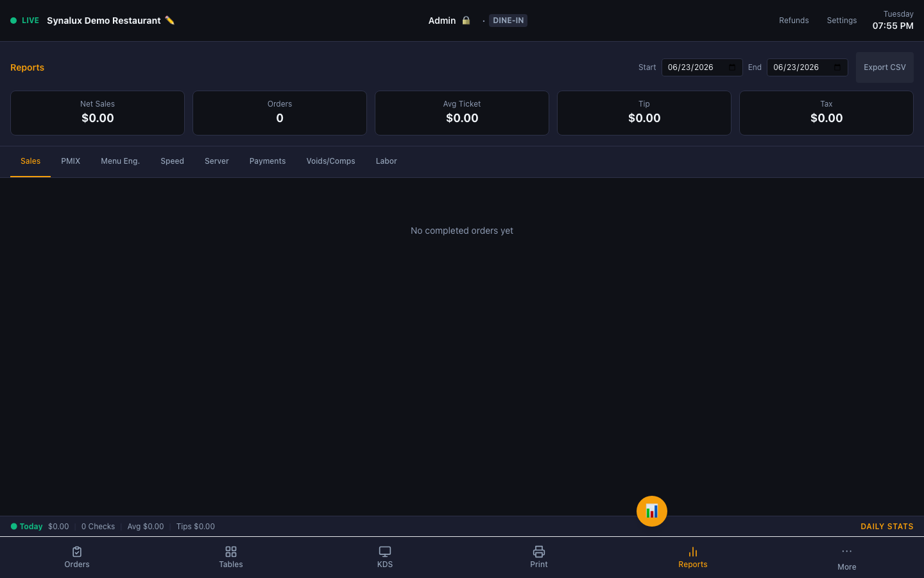Viewport: 924px width, 578px height.
Task: Click the Tax summary card
Action: point(826,113)
